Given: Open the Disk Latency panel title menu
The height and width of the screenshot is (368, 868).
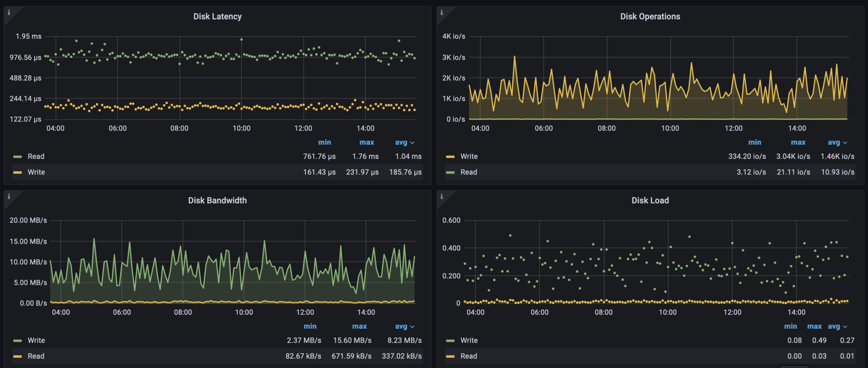Looking at the screenshot, I should (x=217, y=16).
